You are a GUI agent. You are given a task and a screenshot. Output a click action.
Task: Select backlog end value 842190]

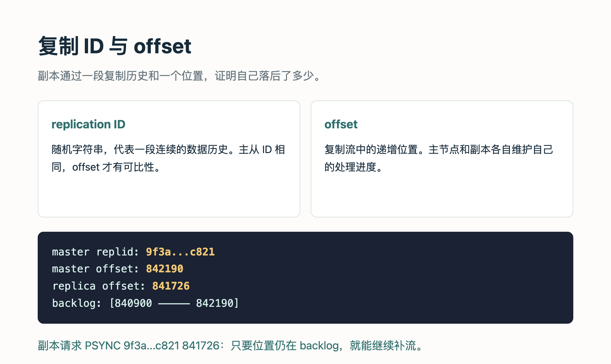coord(217,303)
